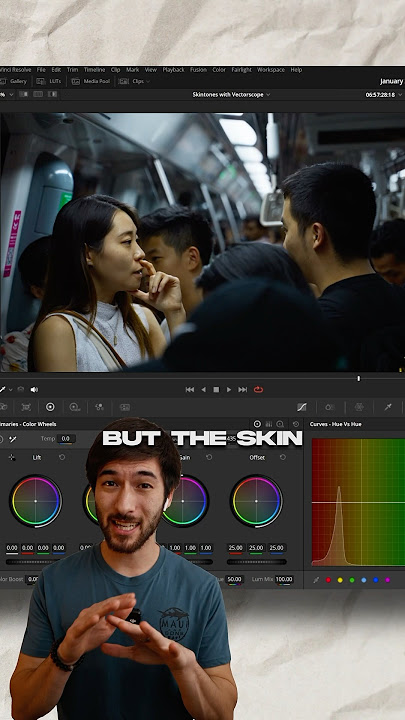Edit the Temp value field

(x=66, y=439)
